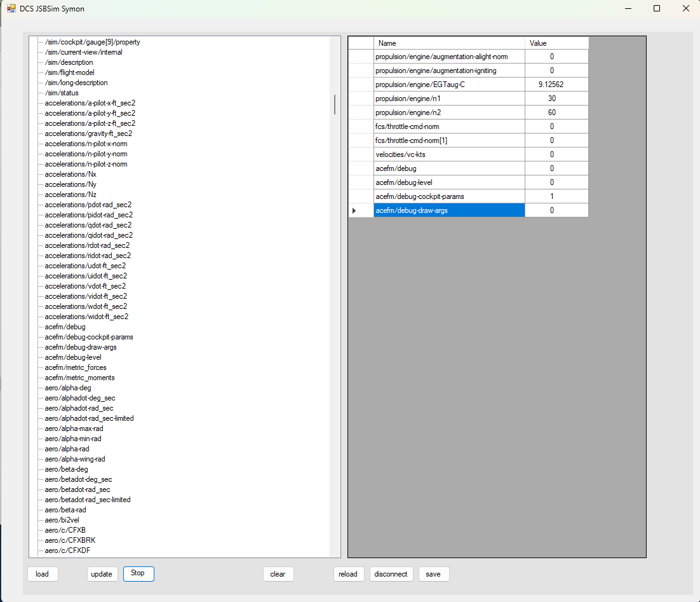The image size is (700, 602).
Task: Click the DCS JSBSim Symon app icon
Action: click(x=11, y=8)
